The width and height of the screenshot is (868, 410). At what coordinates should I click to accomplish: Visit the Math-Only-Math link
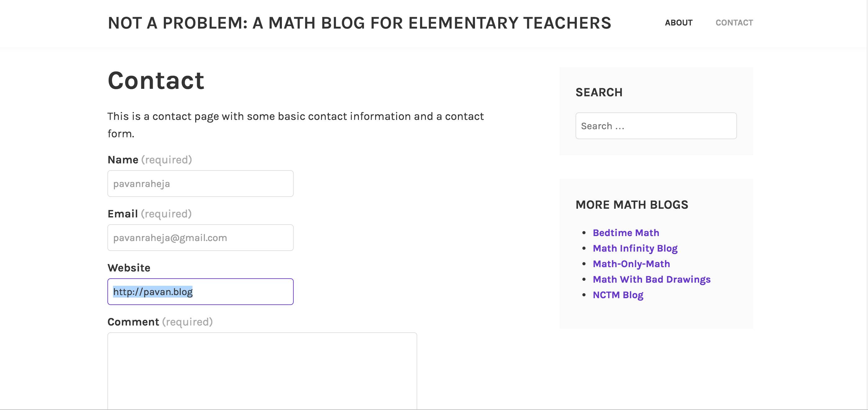pos(631,264)
